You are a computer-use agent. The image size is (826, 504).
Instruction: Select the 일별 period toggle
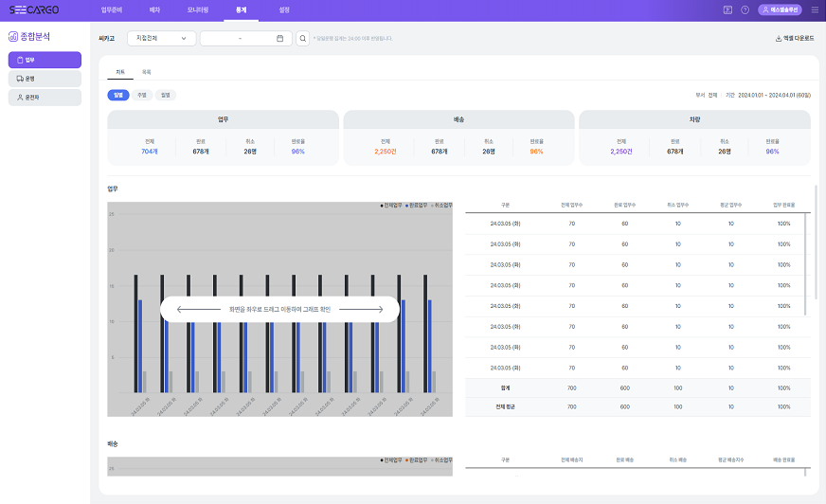coord(118,95)
